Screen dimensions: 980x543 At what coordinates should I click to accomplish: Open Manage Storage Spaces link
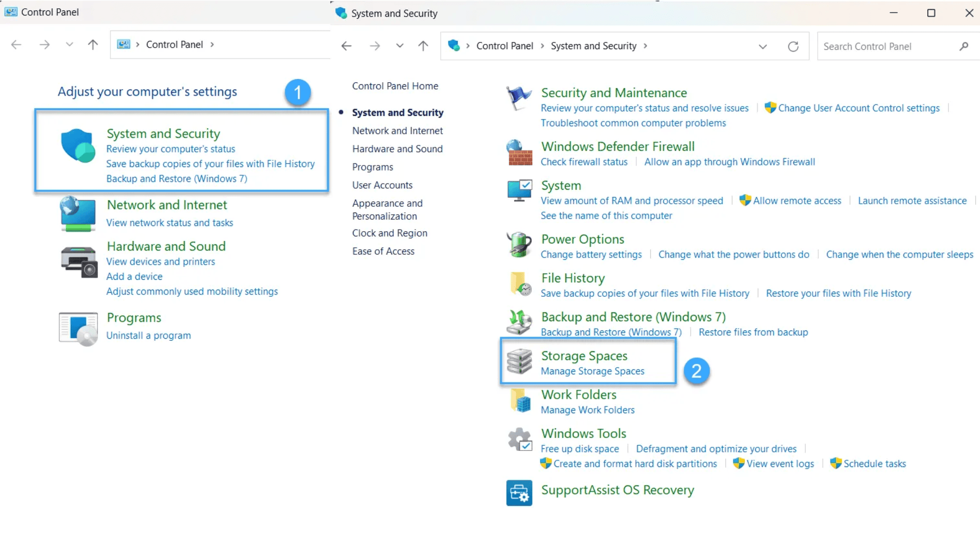coord(592,371)
